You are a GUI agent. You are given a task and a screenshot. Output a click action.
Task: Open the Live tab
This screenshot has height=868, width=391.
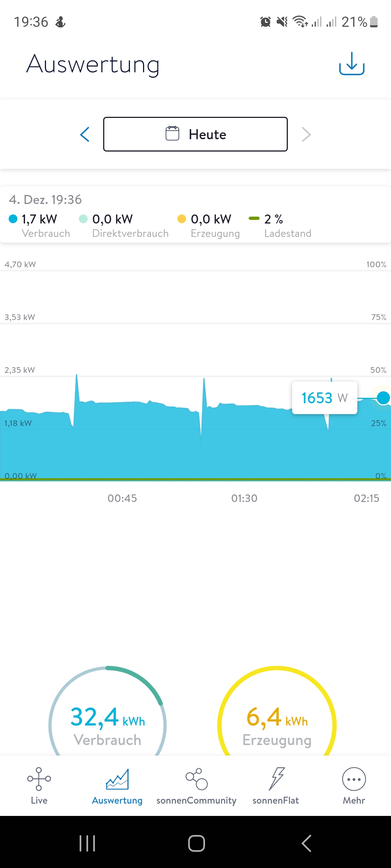pos(39,786)
